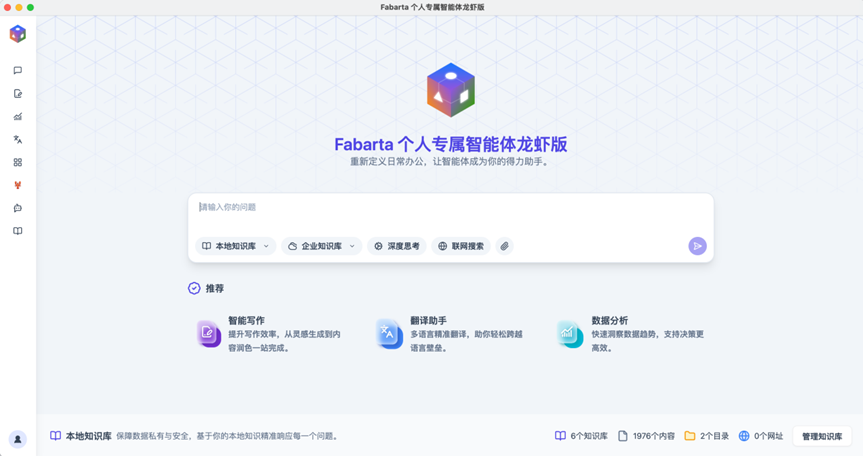Open the chat icon in sidebar
Viewport: 863px width, 456px height.
(x=18, y=71)
